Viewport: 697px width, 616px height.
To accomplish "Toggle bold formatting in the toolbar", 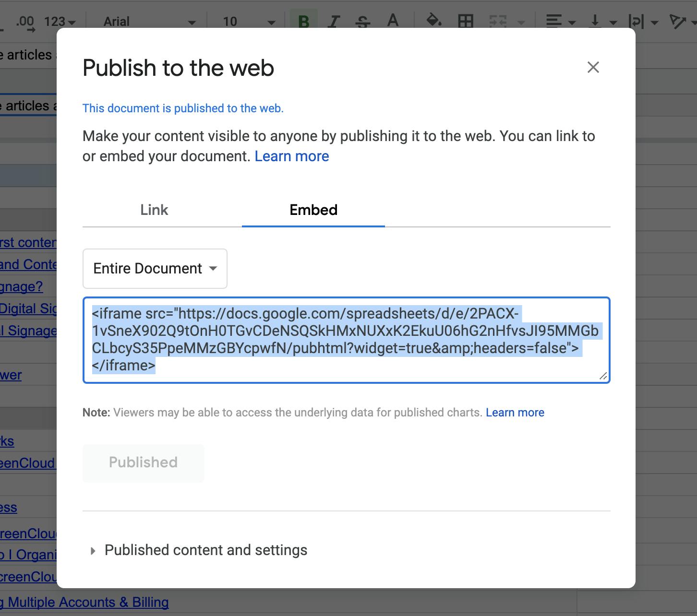I will (x=303, y=21).
